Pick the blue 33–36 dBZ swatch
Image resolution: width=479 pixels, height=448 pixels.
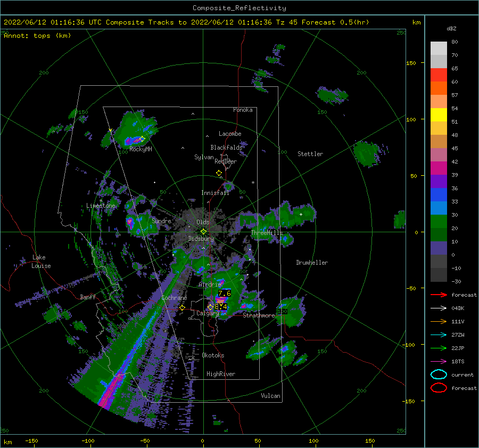[x=439, y=195]
